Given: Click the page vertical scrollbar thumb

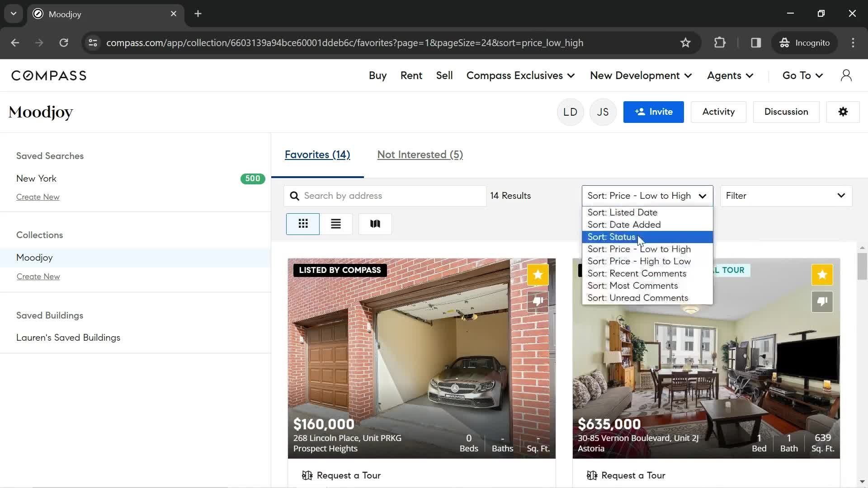Looking at the screenshot, I should pos(862,267).
